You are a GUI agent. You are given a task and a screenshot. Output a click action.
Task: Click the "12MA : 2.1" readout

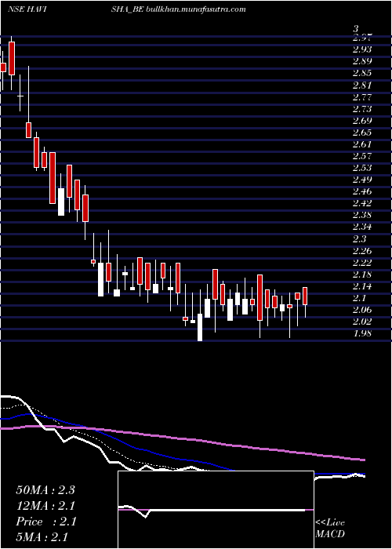click(x=45, y=506)
